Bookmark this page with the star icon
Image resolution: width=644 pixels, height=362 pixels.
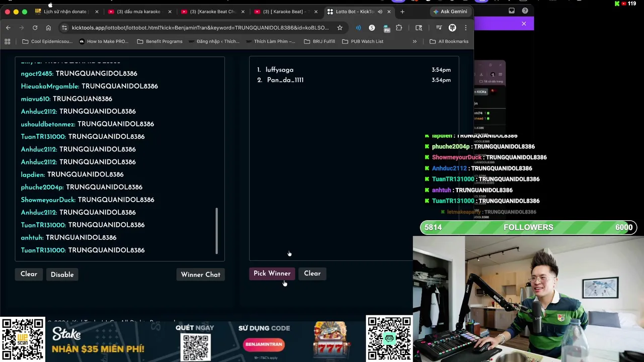click(x=340, y=28)
